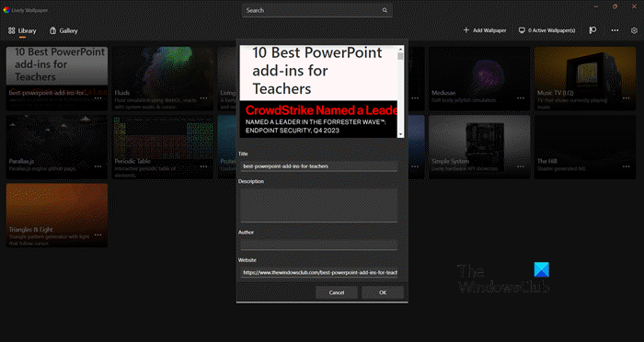Select the Fluids wallpaper thumbnail
Screen dimensions: 644x342
tap(163, 78)
